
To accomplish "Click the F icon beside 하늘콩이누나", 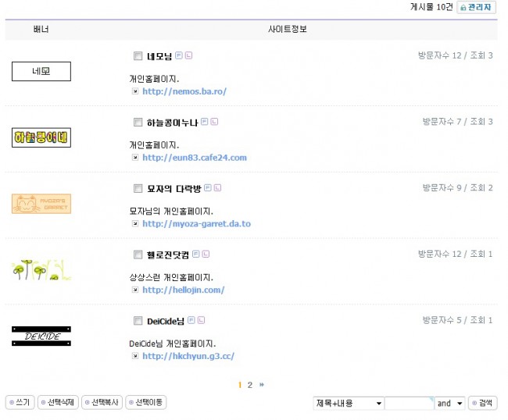I will coord(205,122).
